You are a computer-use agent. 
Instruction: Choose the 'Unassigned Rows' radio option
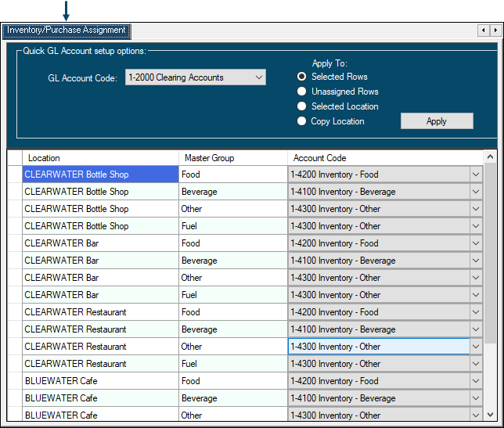point(302,92)
